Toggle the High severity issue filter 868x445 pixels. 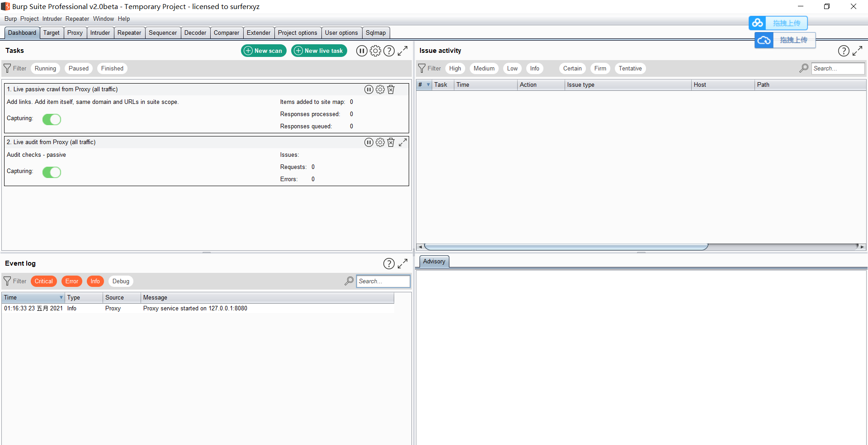(455, 68)
